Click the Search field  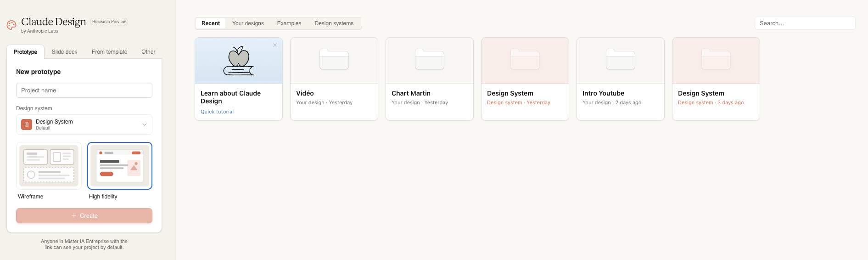pyautogui.click(x=805, y=23)
